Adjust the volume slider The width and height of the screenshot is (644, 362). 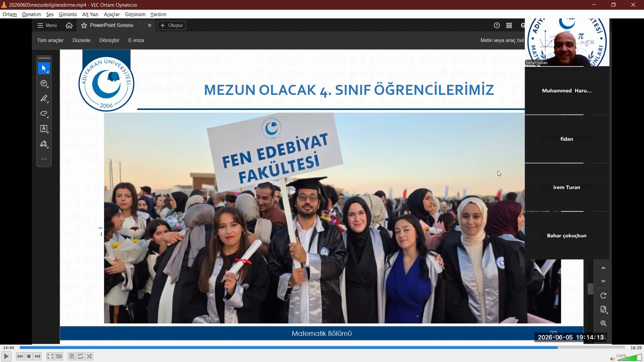point(629,357)
